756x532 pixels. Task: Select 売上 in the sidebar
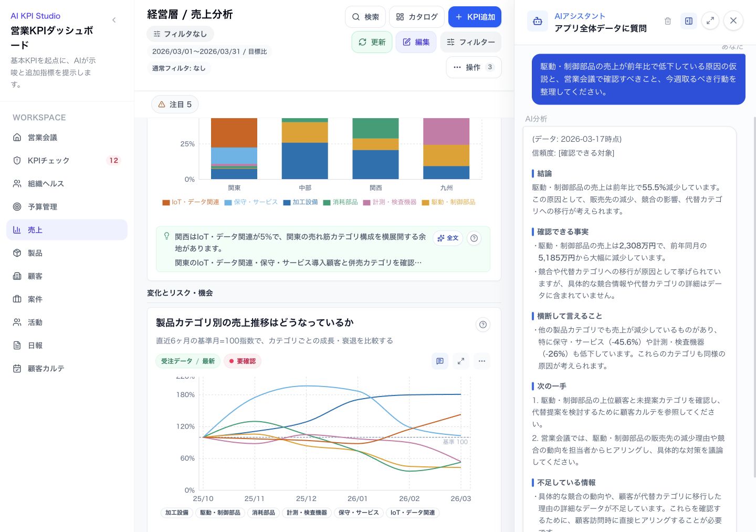[67, 230]
